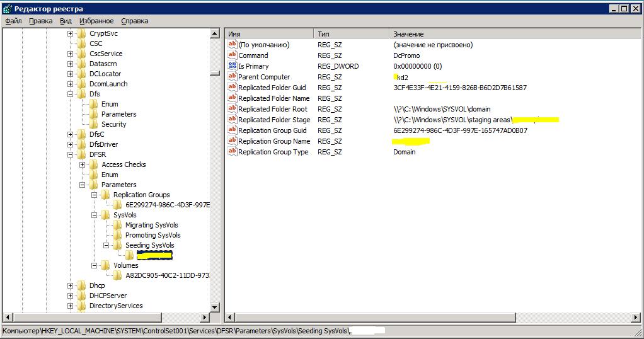Click the CSC folder icon
The width and height of the screenshot is (644, 339).
click(x=82, y=43)
